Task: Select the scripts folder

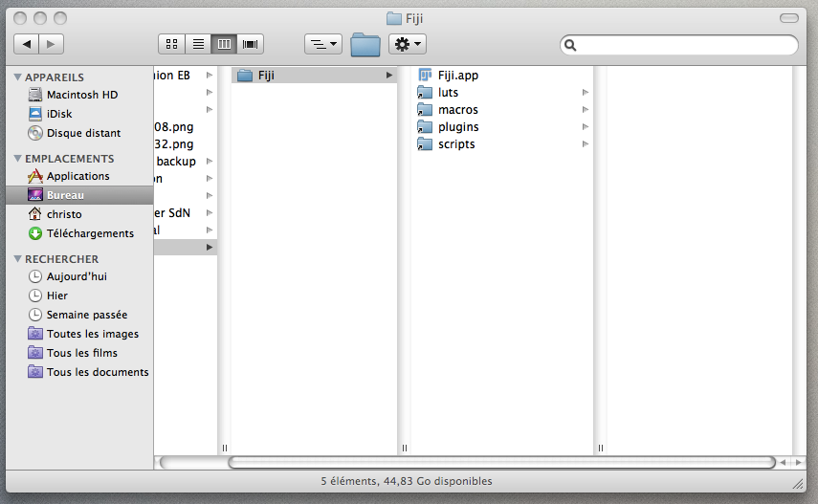Action: 501,144
